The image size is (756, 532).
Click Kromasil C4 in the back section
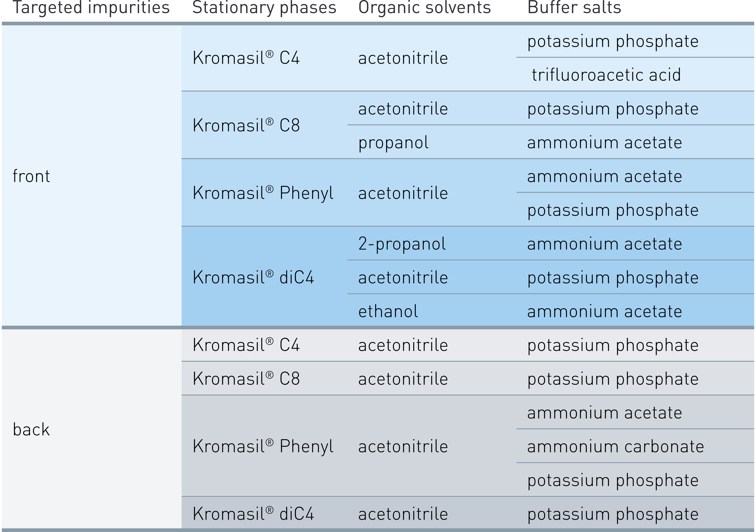click(246, 345)
